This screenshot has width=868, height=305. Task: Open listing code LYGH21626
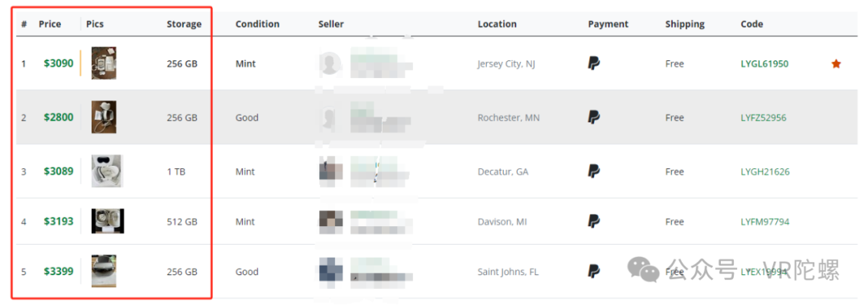pos(765,172)
